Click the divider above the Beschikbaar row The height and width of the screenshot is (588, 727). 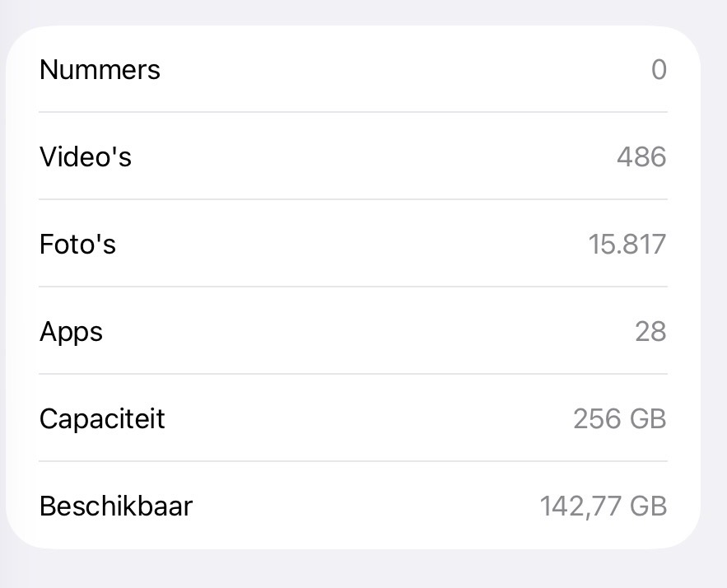coord(352,461)
